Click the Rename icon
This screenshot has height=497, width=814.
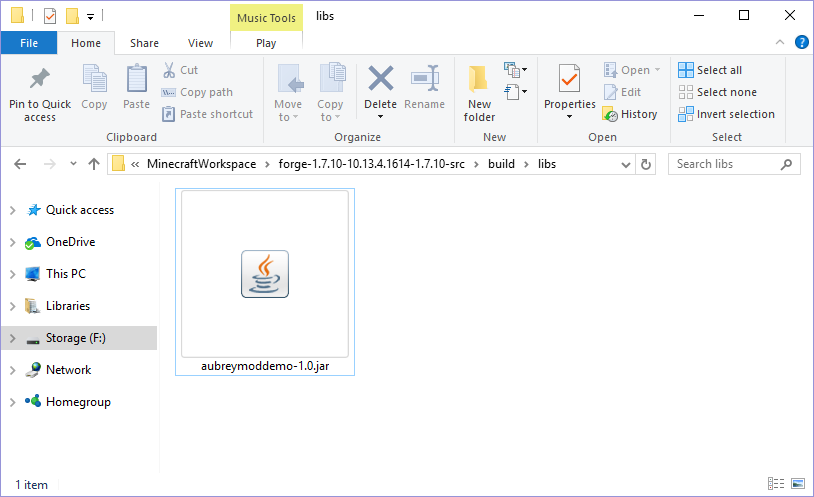coord(425,78)
